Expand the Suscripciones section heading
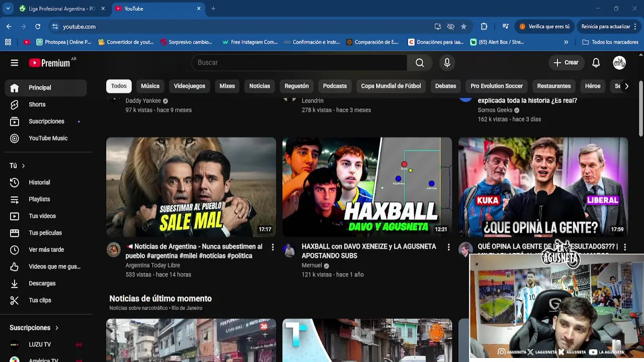 pos(34,328)
